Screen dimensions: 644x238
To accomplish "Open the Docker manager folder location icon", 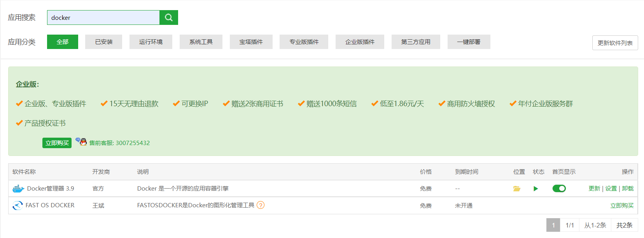I will click(x=517, y=189).
